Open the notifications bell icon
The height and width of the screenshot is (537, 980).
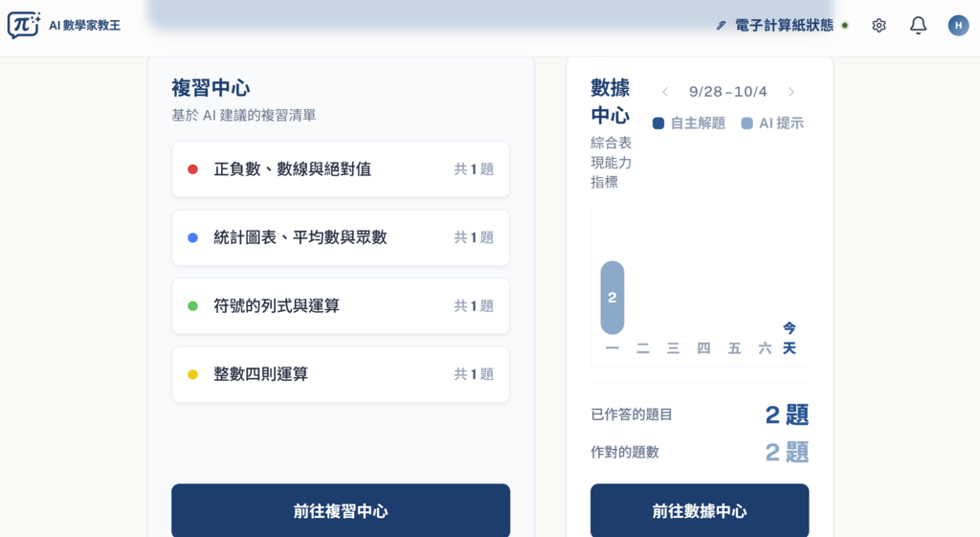(x=918, y=26)
